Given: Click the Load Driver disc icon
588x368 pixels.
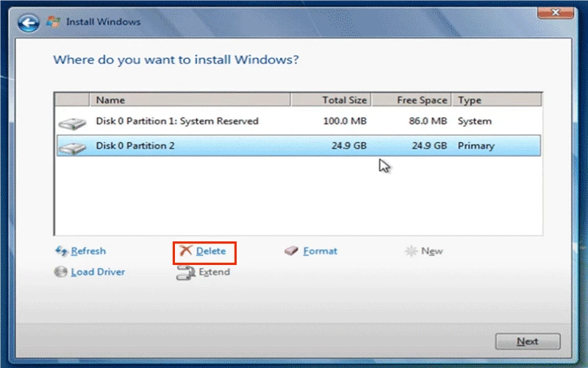Looking at the screenshot, I should 60,272.
